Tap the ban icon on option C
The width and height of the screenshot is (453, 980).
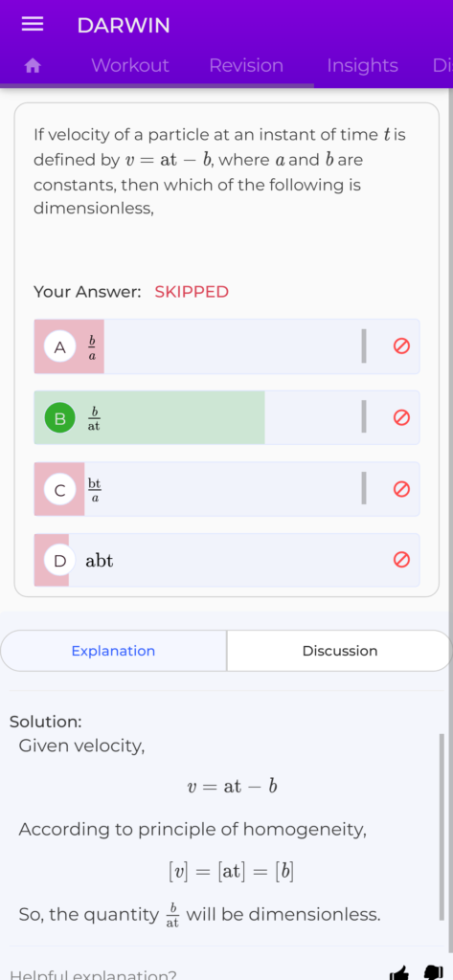401,489
